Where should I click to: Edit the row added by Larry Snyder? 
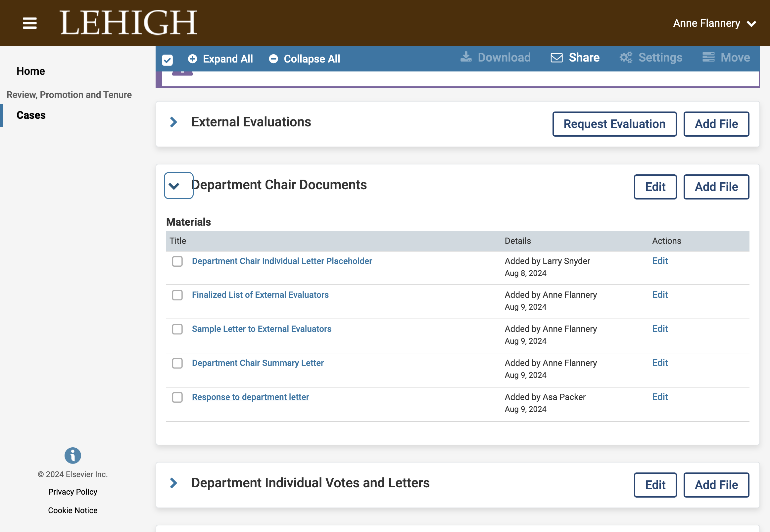pos(660,261)
